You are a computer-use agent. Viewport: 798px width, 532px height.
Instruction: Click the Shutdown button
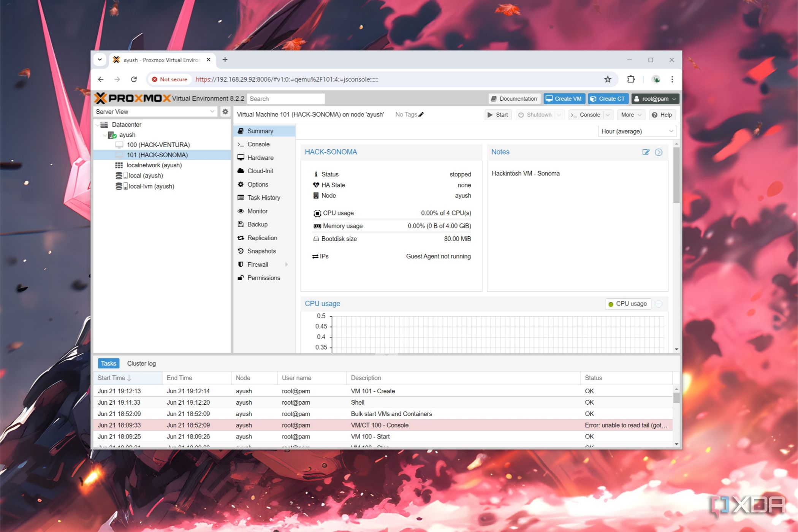coord(535,114)
